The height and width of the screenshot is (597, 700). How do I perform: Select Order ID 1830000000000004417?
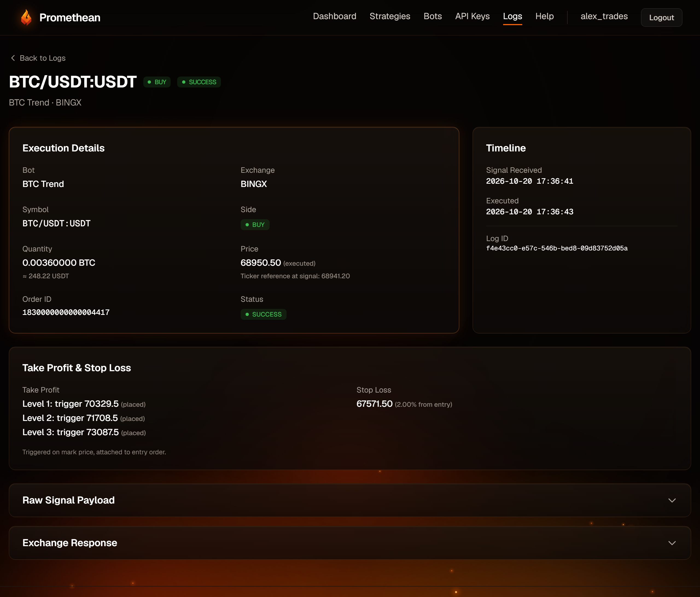pyautogui.click(x=66, y=312)
